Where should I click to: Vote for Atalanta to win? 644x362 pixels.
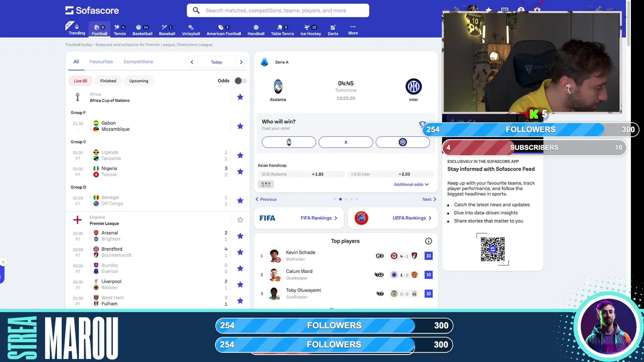[x=289, y=142]
